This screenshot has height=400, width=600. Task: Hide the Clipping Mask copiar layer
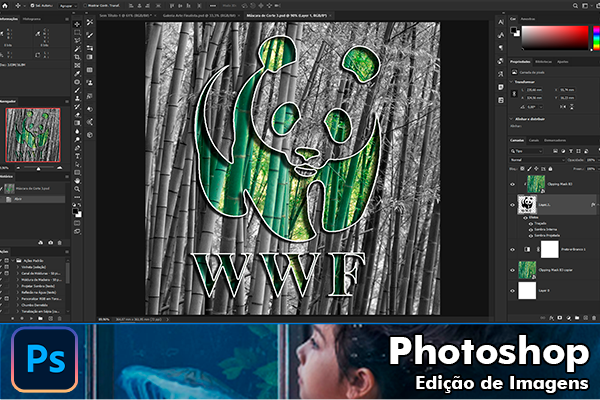[x=512, y=270]
